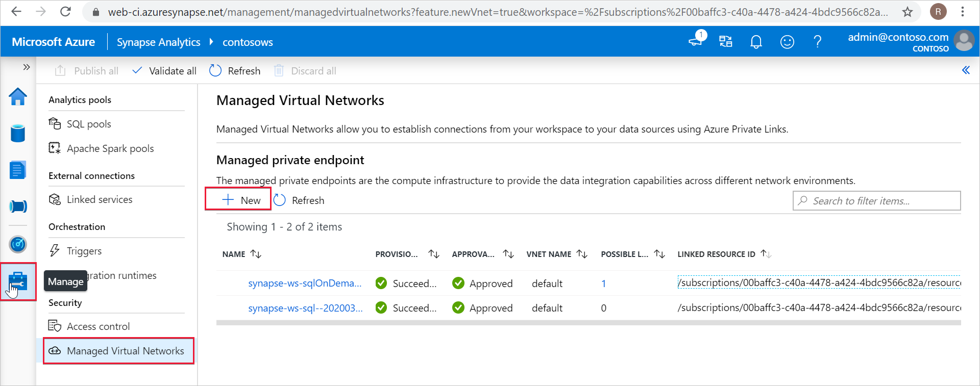The width and height of the screenshot is (980, 386).
Task: Open notifications bell
Action: point(756,42)
